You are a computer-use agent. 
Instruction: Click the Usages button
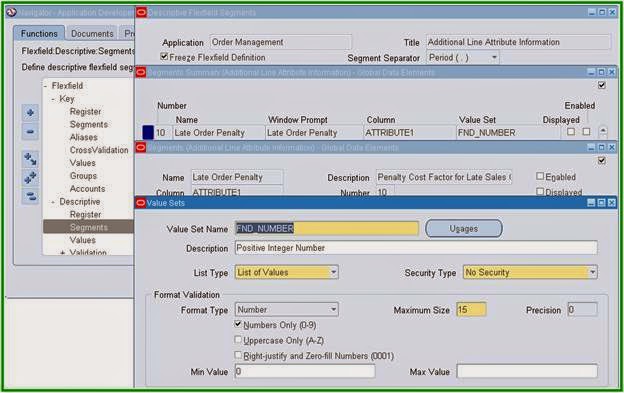tap(464, 229)
